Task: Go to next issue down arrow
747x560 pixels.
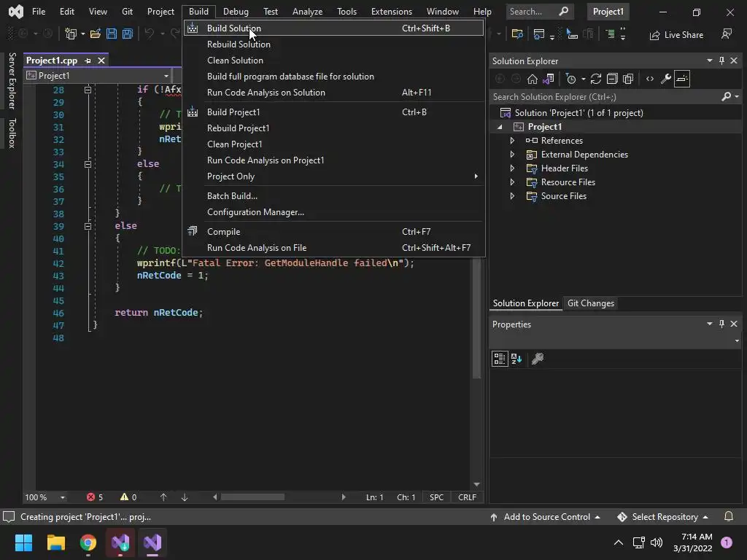Action: pos(185,497)
